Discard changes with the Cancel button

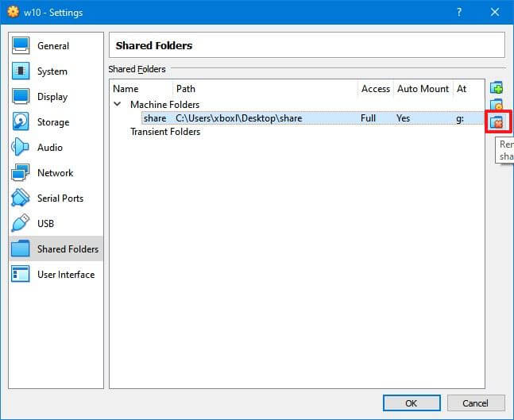(x=476, y=403)
